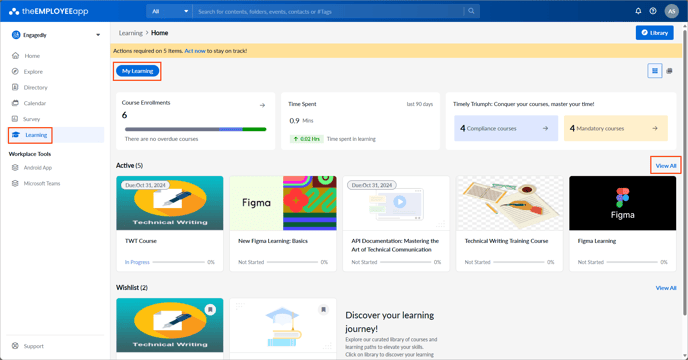This screenshot has height=360, width=688.
Task: Click View All for Wishlist
Action: point(666,288)
